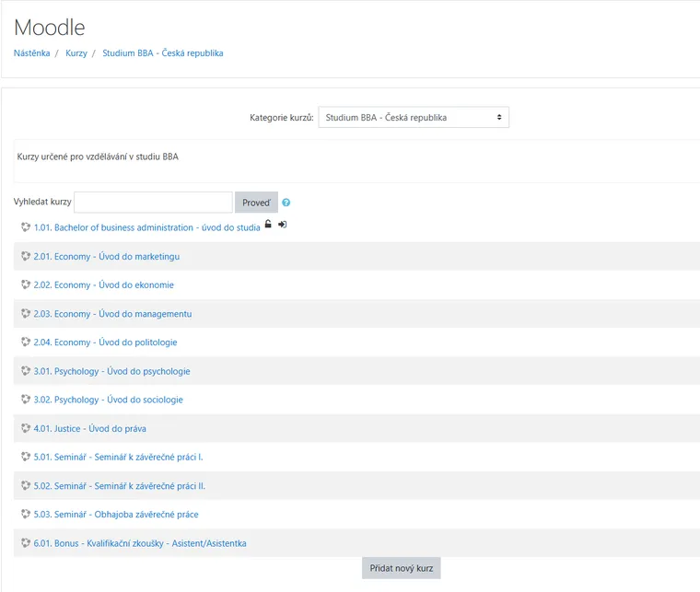Open course 2.04 Economy - Úvod do politologie
Viewport: 700px width, 592px height.
coord(105,342)
